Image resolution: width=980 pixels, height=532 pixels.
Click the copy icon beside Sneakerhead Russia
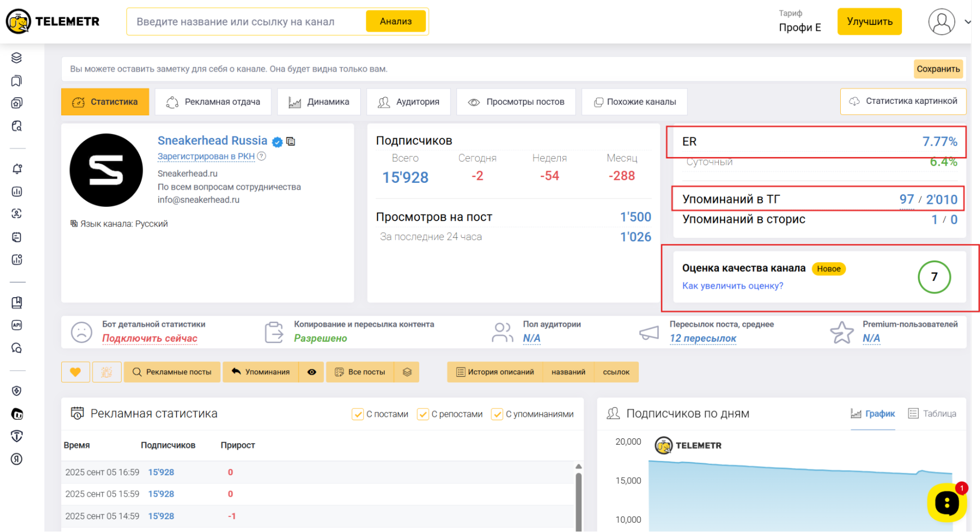tap(291, 141)
